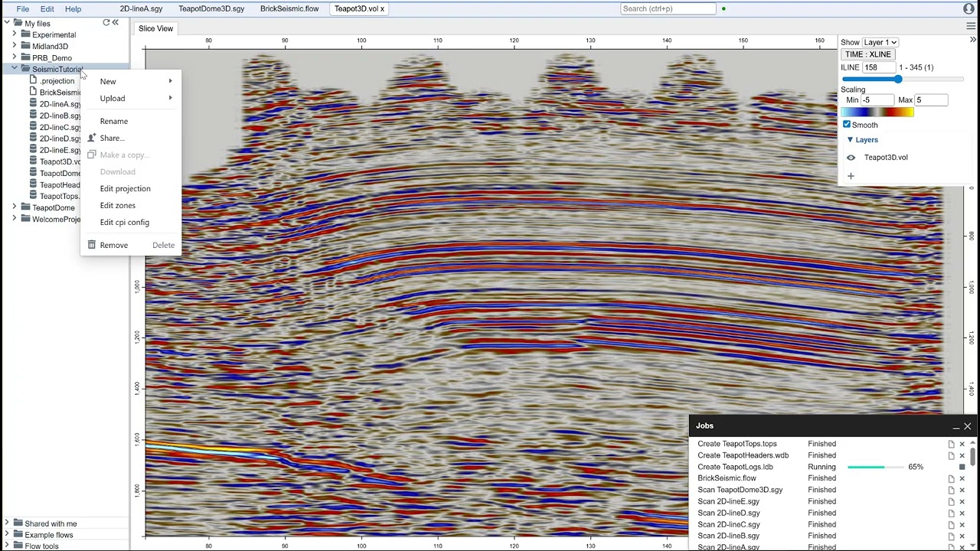Collapse the file sidebar with double-chevron
Screen dimensions: 980x551
[x=116, y=23]
